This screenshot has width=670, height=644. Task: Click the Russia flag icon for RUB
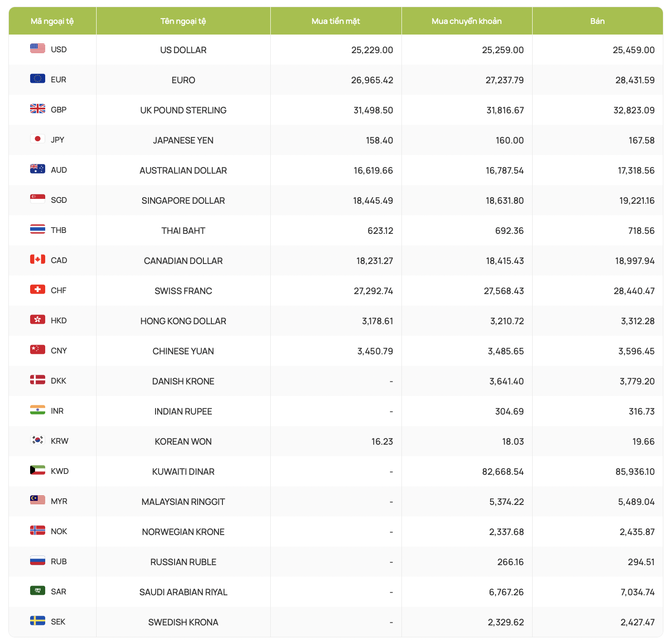coord(38,560)
